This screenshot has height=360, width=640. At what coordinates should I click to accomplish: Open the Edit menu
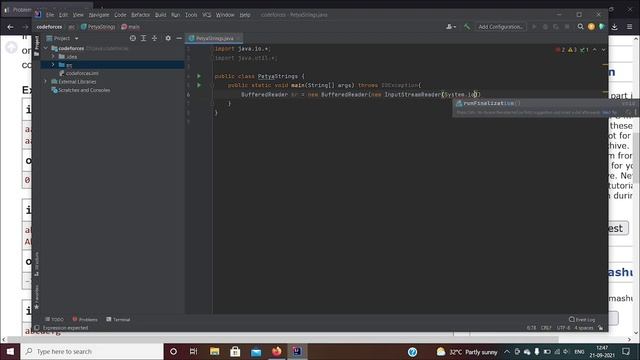click(63, 15)
